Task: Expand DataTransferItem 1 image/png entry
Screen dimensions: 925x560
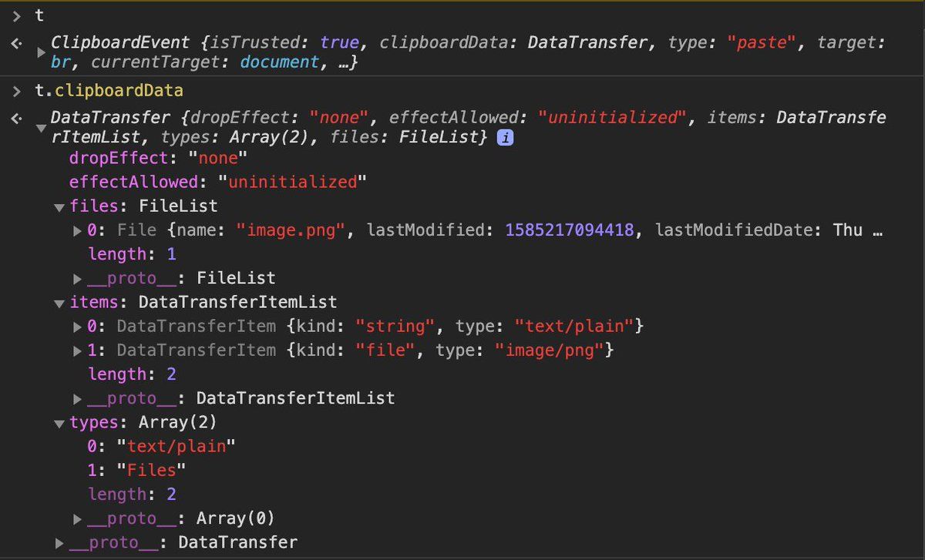Action: tap(78, 350)
